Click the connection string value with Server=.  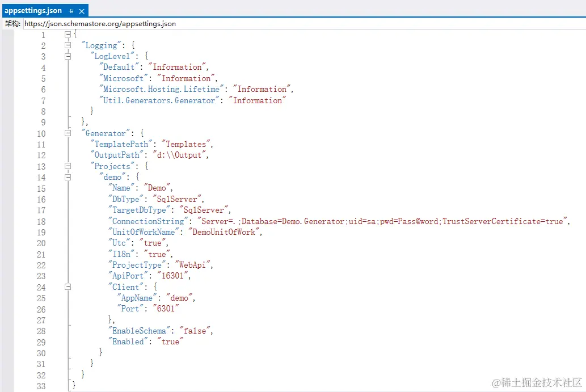382,221
